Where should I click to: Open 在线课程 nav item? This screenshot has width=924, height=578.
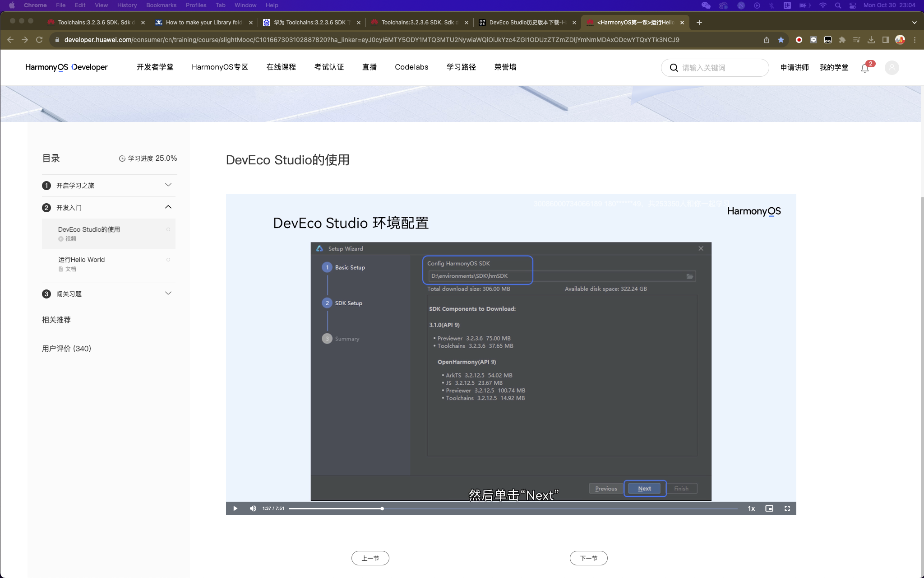click(x=281, y=67)
